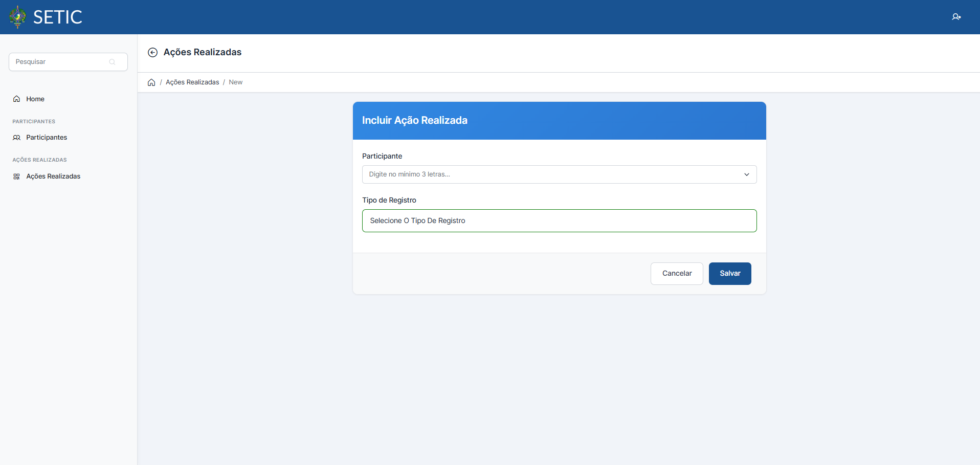Open the user account icon in header

pos(956,17)
